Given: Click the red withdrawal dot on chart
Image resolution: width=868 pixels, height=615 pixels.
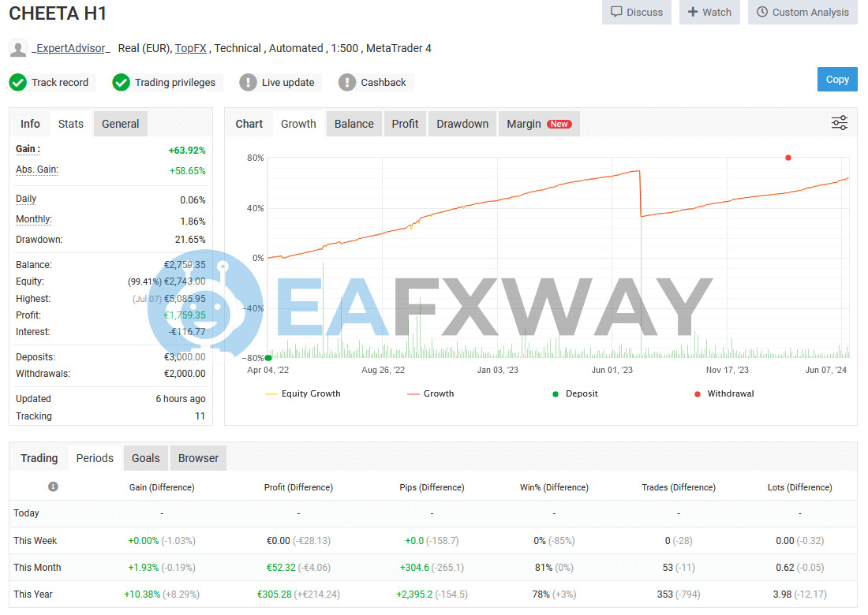Looking at the screenshot, I should (788, 158).
